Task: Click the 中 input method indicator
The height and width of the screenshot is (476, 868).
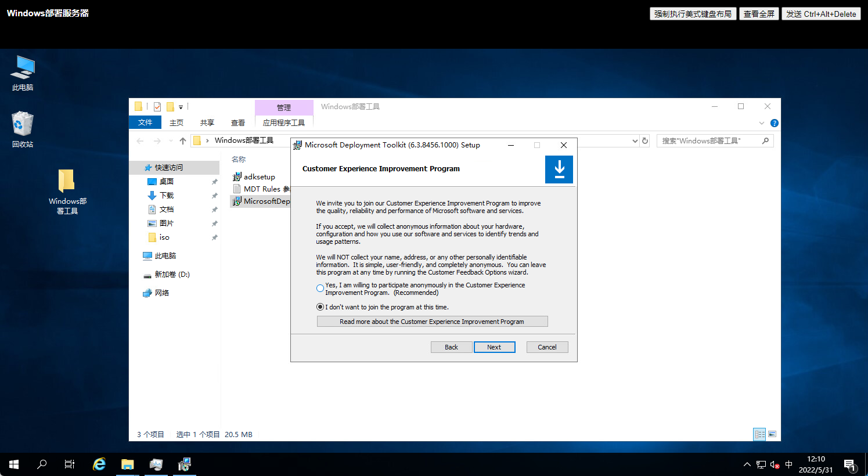Action: (788, 464)
